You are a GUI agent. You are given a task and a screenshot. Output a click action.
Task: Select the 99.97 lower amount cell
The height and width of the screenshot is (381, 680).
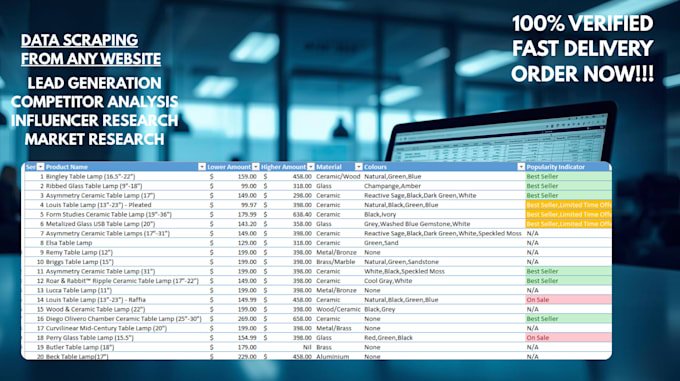(233, 205)
